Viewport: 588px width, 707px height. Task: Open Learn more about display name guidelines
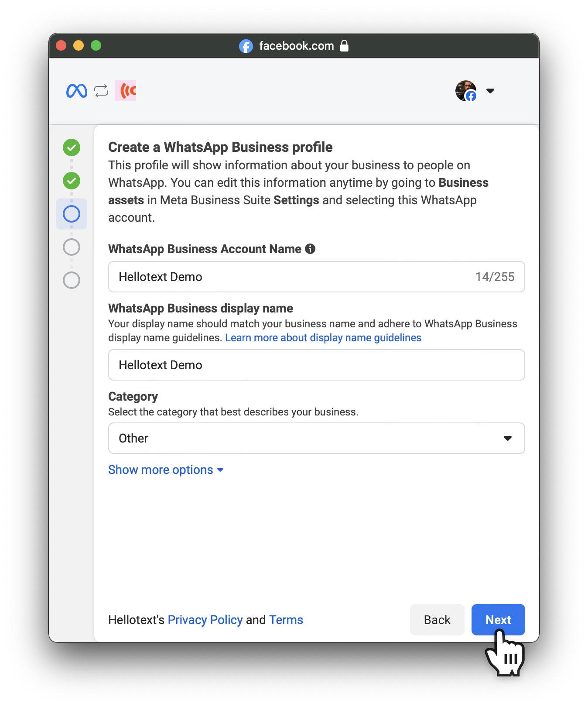323,338
